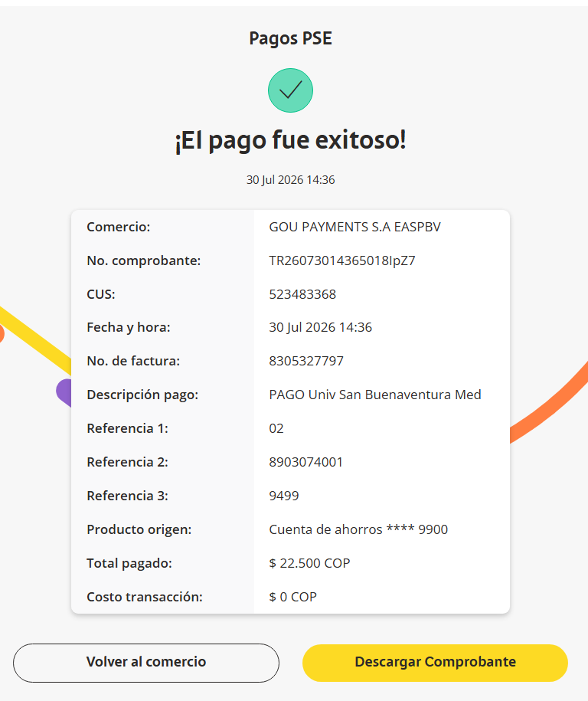Select the merchant name GOU PAYMENTS S.A EASPBV
This screenshot has height=701, width=588.
(x=354, y=227)
